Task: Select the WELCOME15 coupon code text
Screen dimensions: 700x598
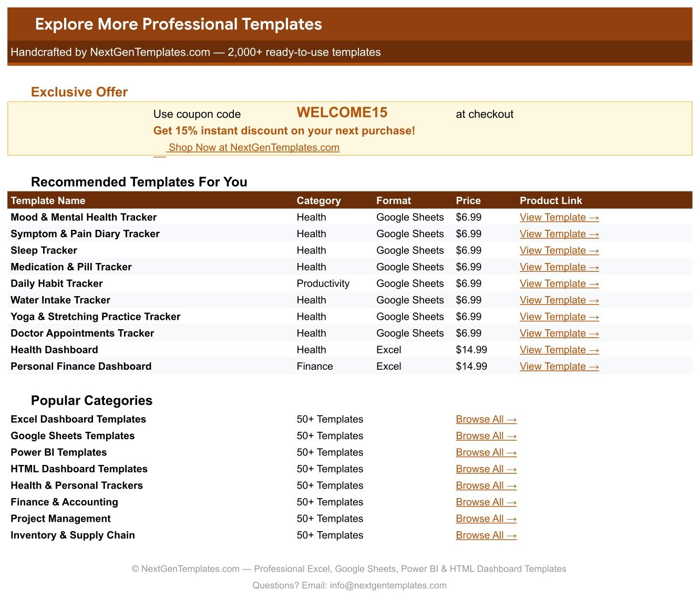Action: 342,113
